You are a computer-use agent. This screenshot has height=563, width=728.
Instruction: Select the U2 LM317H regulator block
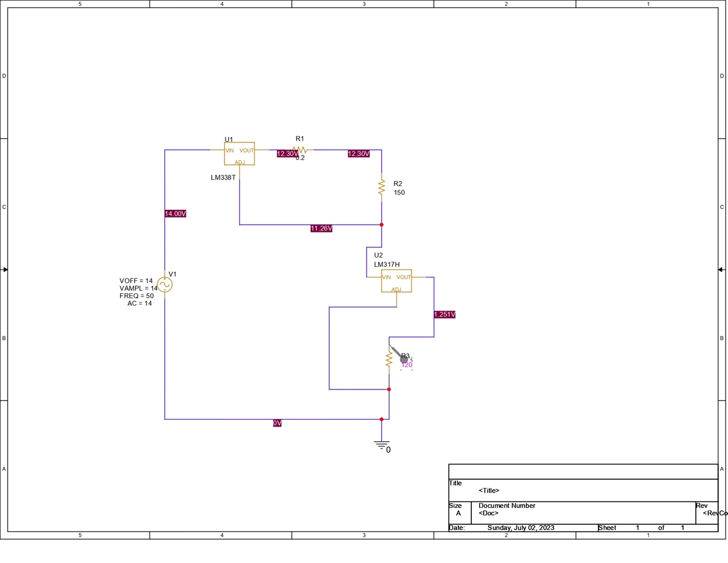point(396,281)
